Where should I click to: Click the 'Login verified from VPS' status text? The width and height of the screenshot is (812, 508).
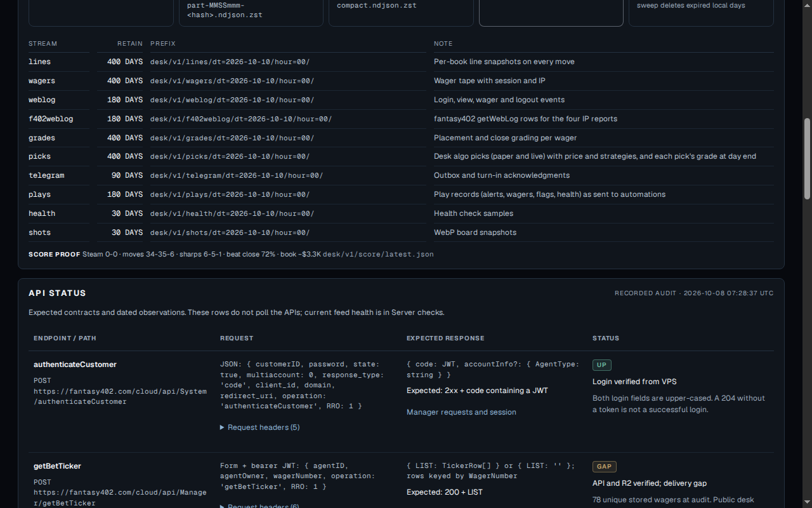pyautogui.click(x=634, y=382)
